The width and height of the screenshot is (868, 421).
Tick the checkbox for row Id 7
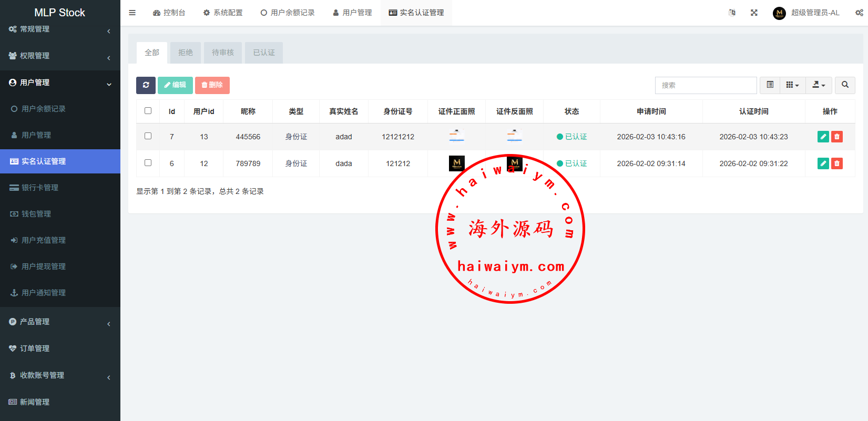148,136
